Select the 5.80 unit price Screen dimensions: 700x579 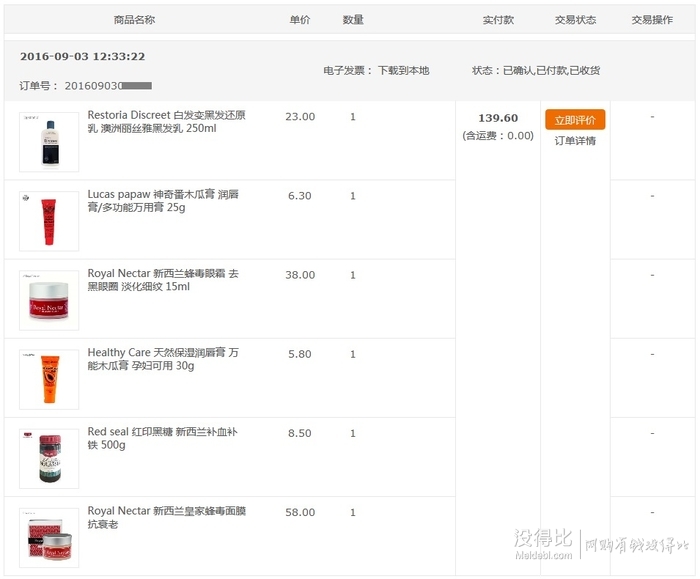(x=300, y=354)
